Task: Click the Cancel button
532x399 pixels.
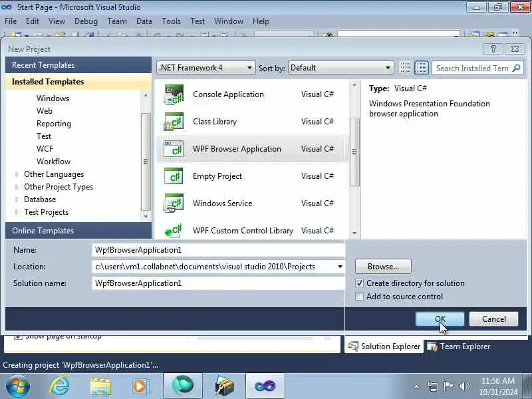Action: [x=493, y=319]
